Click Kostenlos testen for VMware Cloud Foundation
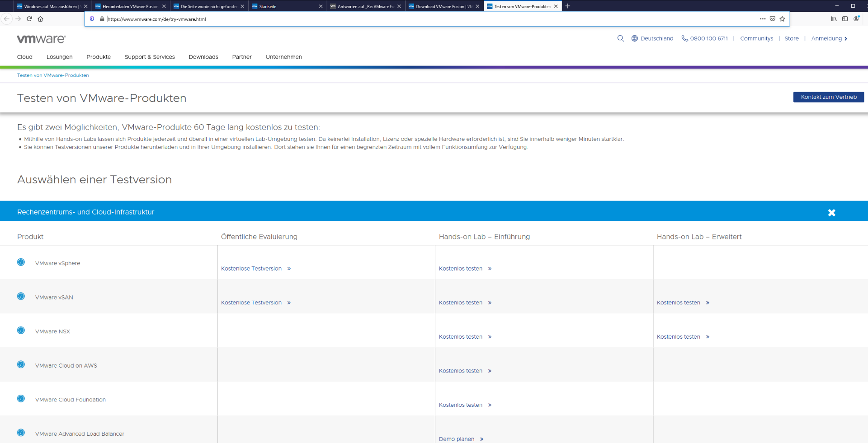868x443 pixels. 465,405
